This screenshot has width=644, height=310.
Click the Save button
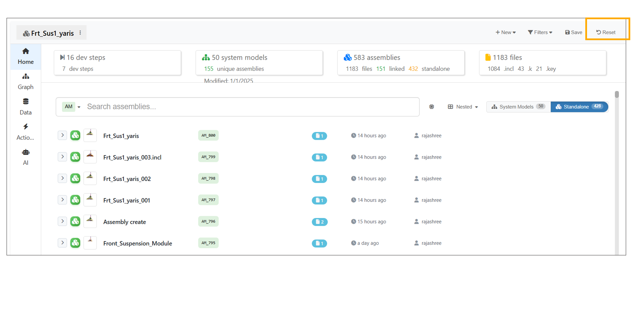574,32
